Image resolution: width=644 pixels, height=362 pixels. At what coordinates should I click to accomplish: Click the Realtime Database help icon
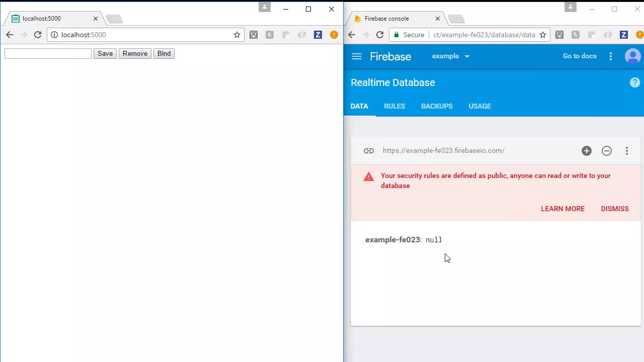point(635,82)
